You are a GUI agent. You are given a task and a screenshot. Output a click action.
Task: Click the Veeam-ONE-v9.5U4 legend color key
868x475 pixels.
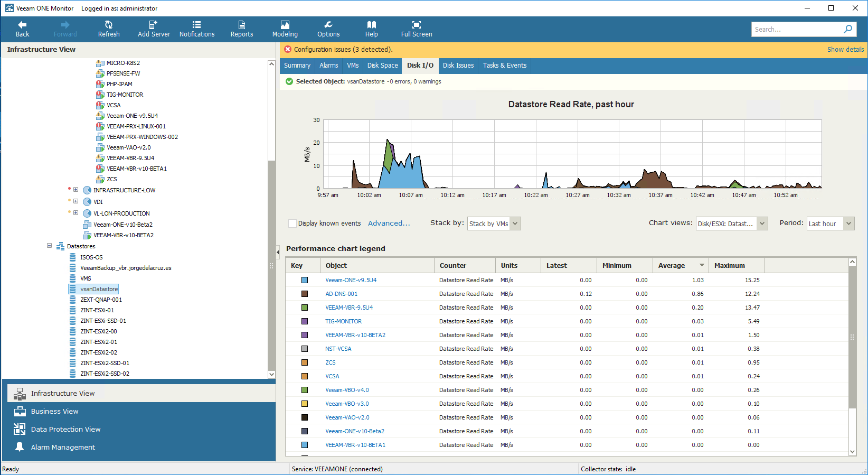tap(305, 280)
